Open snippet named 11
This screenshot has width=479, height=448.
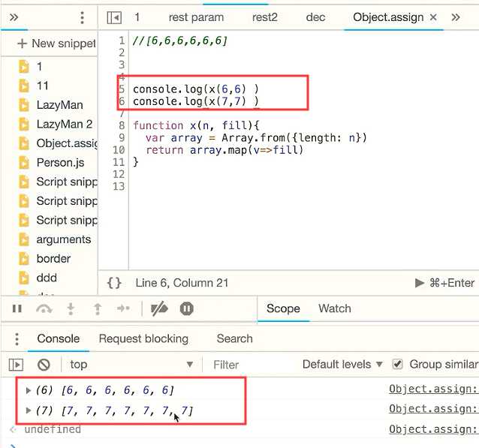43,86
